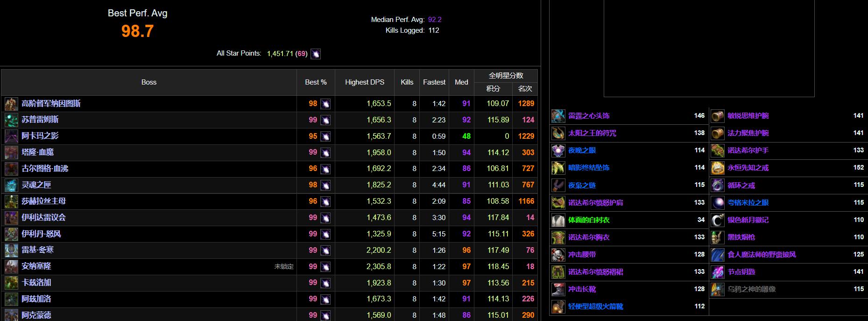The width and height of the screenshot is (868, 321).
Task: Click the 节点钥匙 weapon icon
Action: click(717, 272)
